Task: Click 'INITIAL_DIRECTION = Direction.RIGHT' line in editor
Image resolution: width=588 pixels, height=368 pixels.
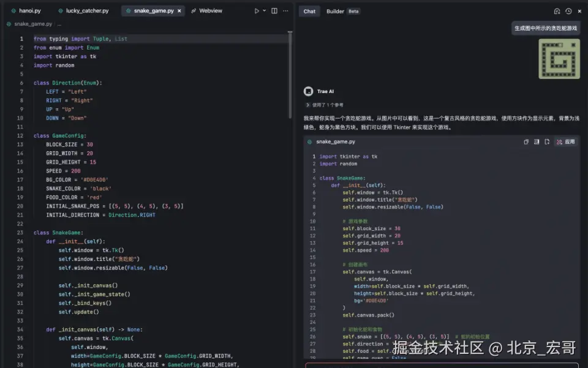Action: click(100, 215)
